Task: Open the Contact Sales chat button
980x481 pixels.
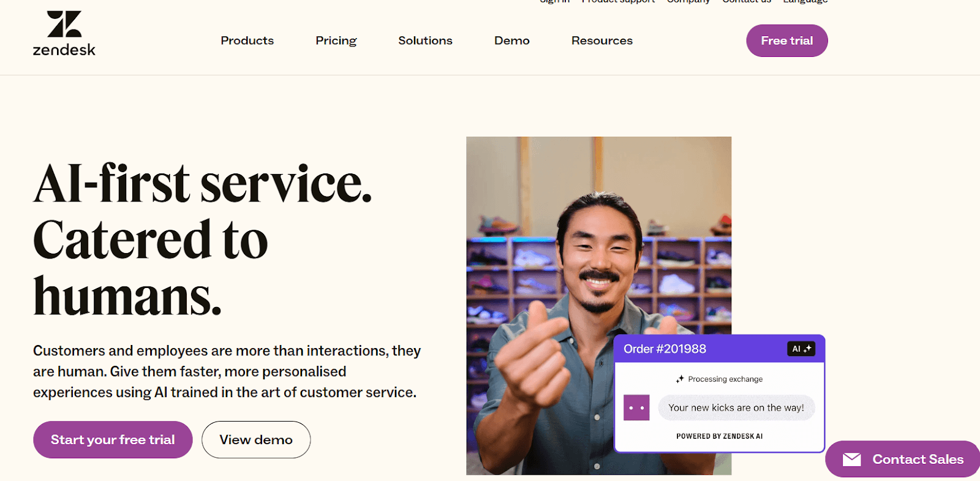Action: [903, 459]
